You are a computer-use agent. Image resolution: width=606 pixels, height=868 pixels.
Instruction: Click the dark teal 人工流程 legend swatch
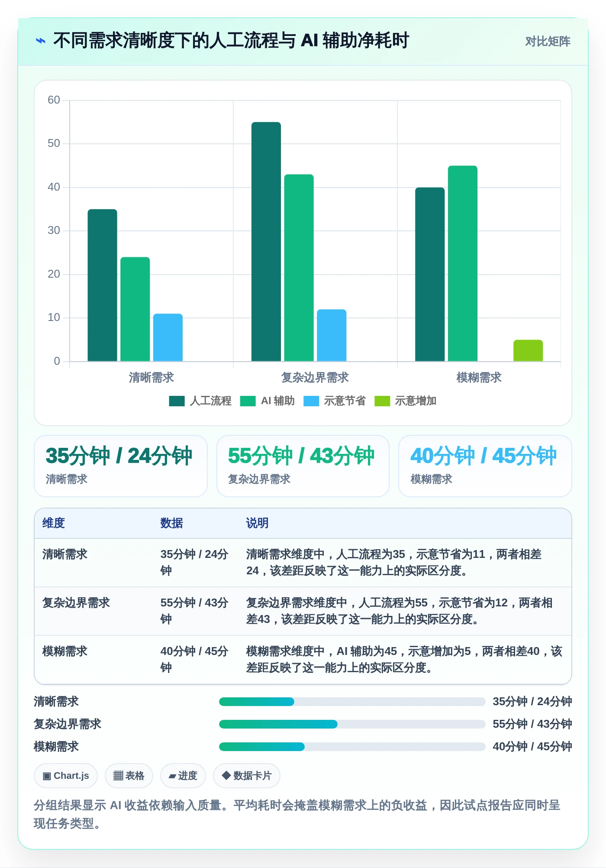[x=177, y=401]
